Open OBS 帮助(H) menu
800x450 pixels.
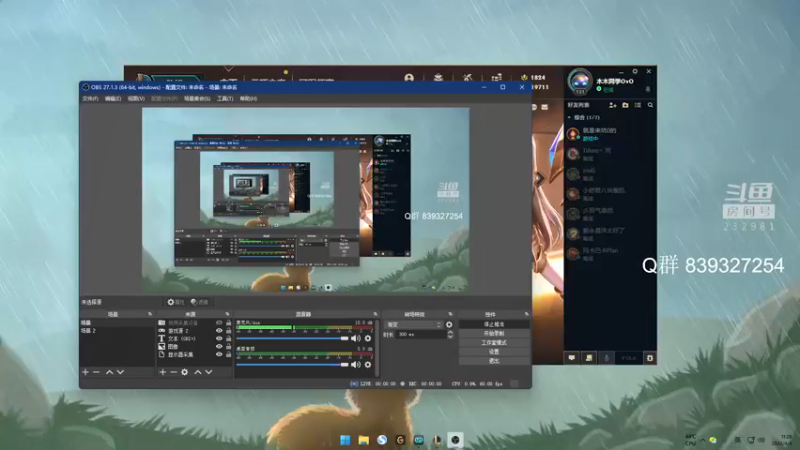pyautogui.click(x=248, y=98)
